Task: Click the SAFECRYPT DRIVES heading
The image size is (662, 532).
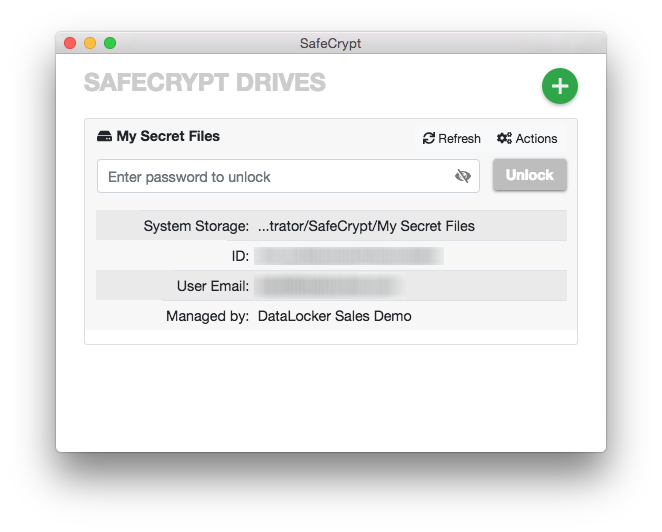Action: (205, 82)
